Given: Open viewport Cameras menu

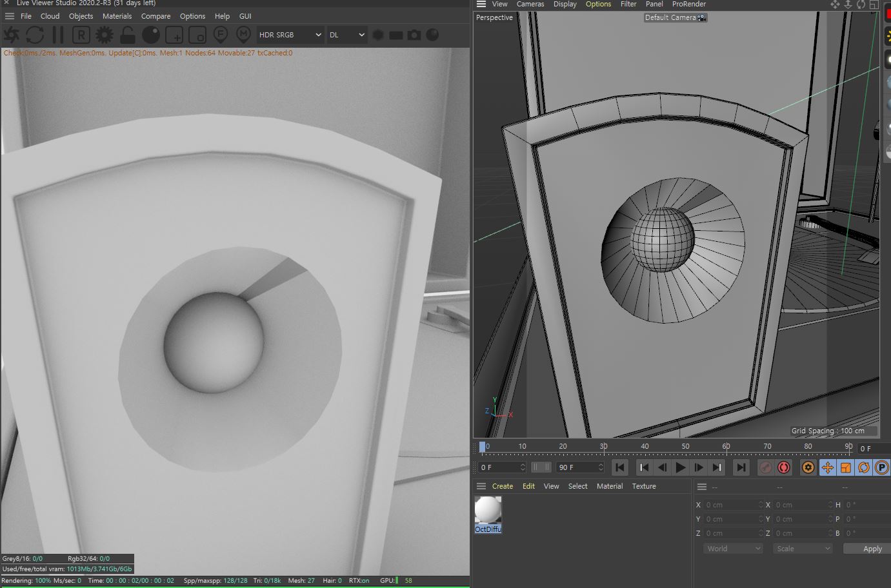Looking at the screenshot, I should (x=530, y=4).
